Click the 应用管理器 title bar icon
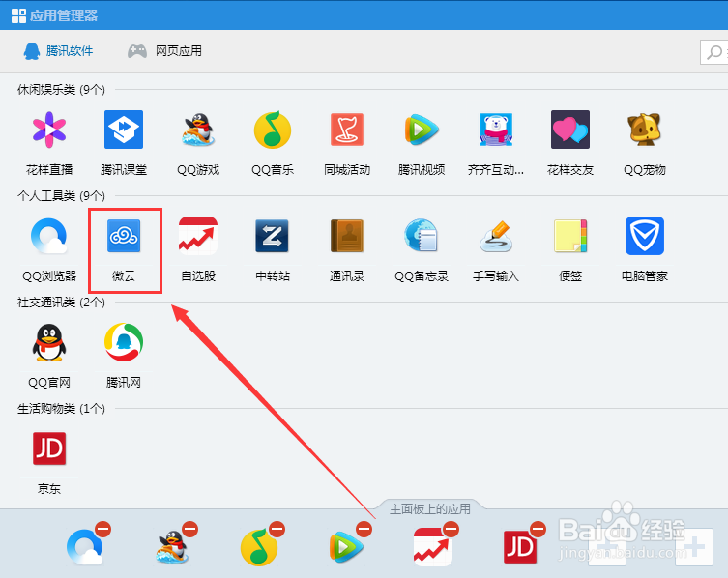The width and height of the screenshot is (728, 578). [18, 15]
